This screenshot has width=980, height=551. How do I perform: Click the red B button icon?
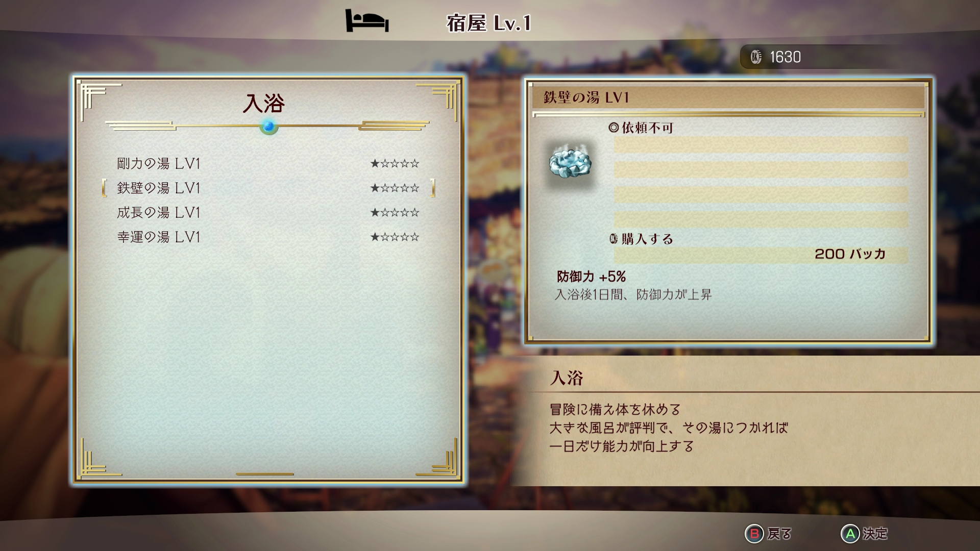(x=753, y=534)
